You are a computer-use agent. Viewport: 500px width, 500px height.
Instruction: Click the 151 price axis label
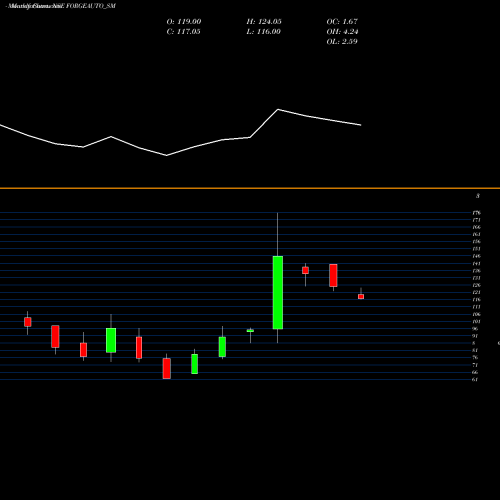pos(476,249)
